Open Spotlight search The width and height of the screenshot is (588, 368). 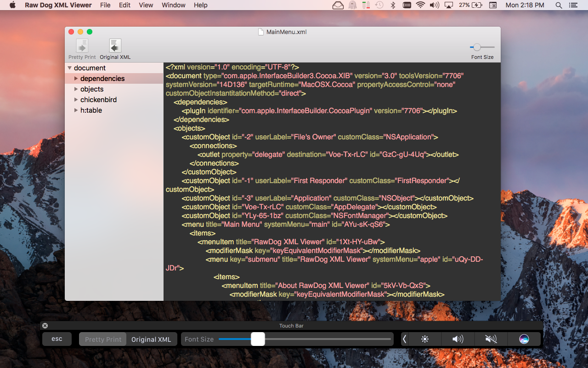click(559, 5)
